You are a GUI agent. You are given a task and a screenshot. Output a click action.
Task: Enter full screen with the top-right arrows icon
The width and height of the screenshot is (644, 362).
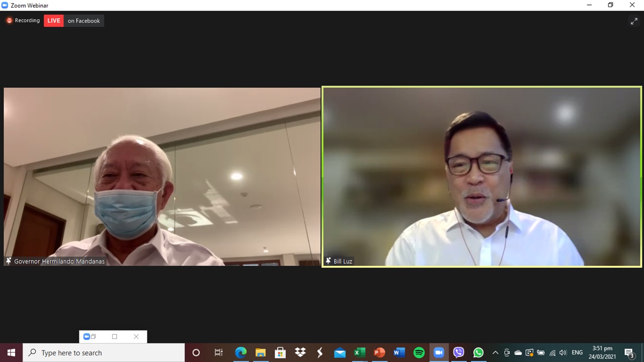(x=634, y=21)
